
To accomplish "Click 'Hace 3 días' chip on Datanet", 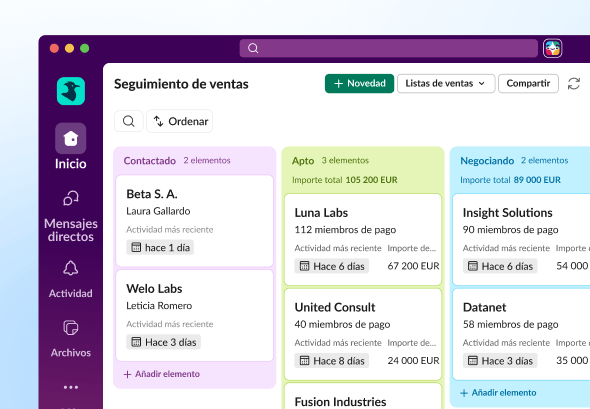I will tap(500, 360).
